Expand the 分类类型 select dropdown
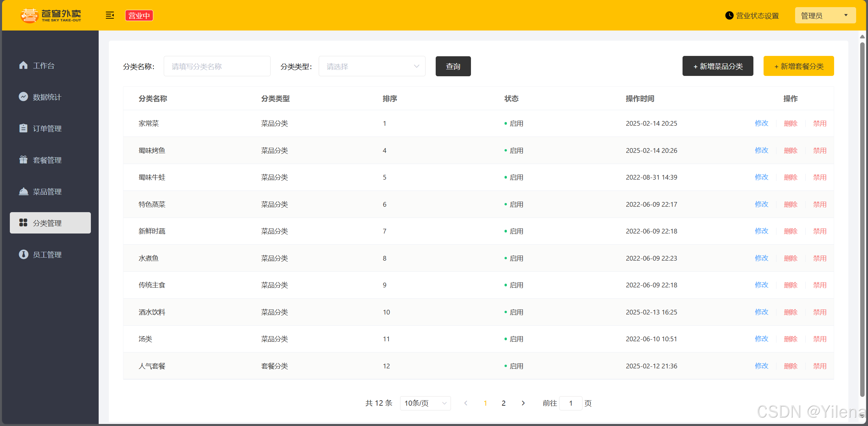Image resolution: width=868 pixels, height=426 pixels. 372,66
